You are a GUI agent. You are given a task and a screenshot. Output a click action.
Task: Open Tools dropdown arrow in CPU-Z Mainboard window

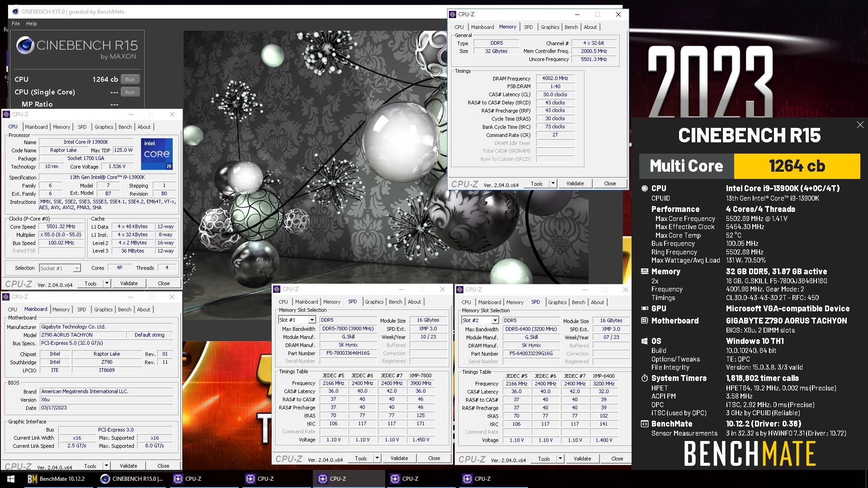(x=106, y=466)
